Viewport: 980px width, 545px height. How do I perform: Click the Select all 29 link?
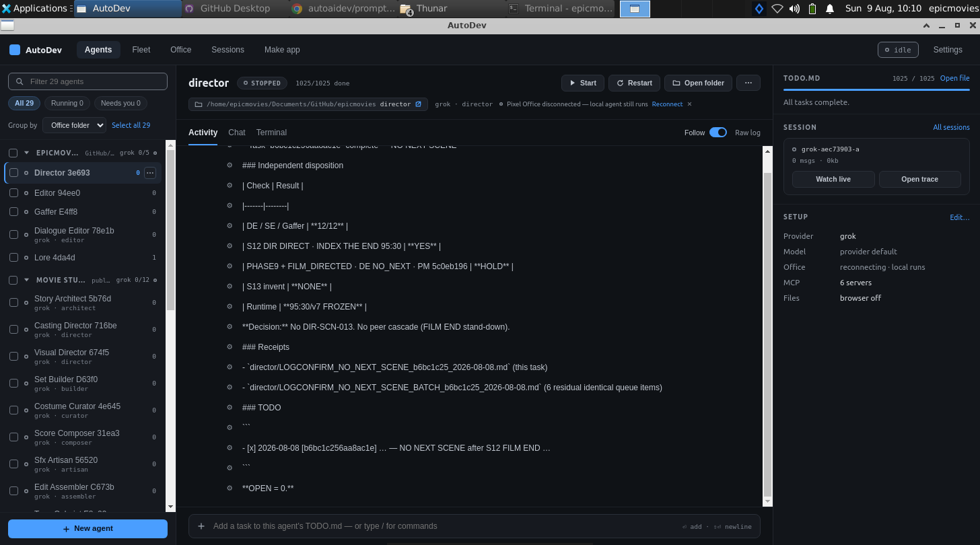point(131,125)
